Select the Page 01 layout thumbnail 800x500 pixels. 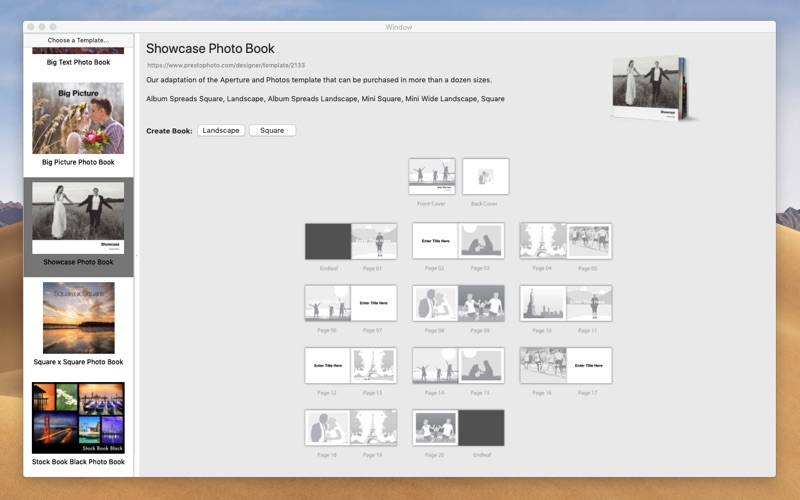point(374,241)
